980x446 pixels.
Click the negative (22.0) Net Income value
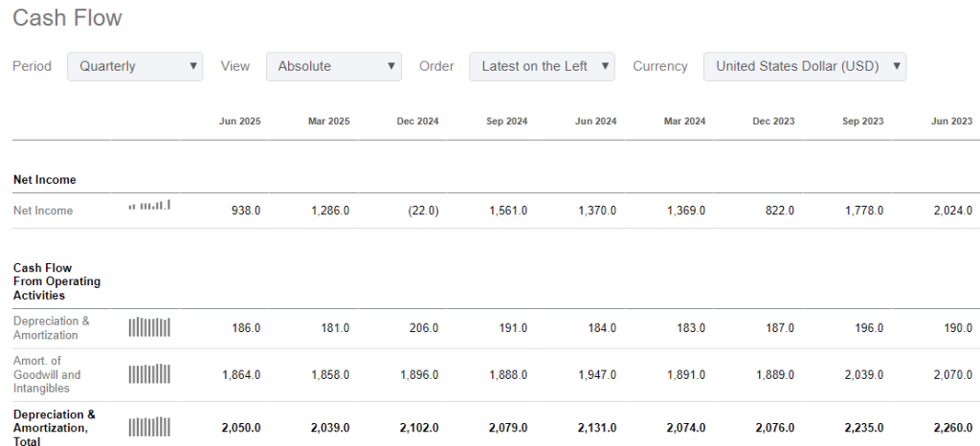(x=420, y=211)
